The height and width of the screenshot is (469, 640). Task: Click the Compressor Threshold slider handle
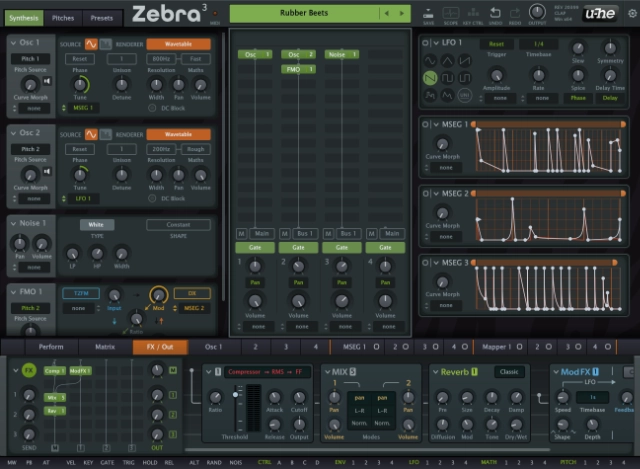click(x=236, y=394)
